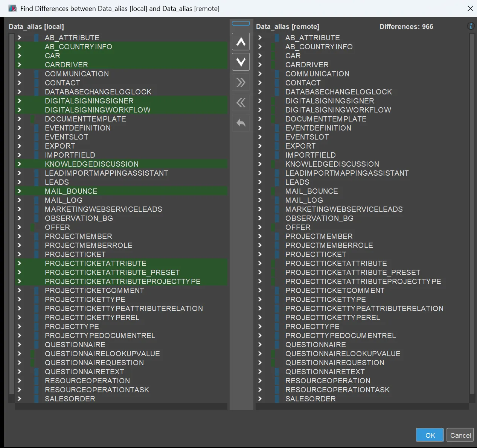Select remote PROJECTTICKETCOMMENT row
The width and height of the screenshot is (477, 448).
click(362, 290)
